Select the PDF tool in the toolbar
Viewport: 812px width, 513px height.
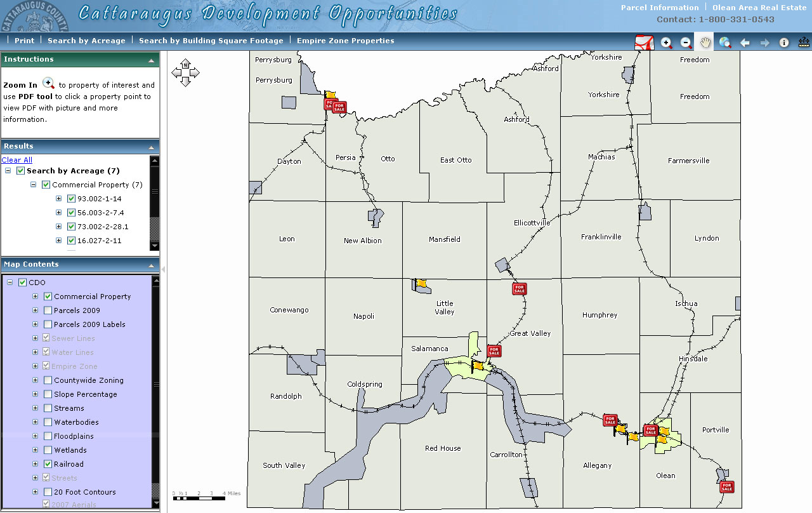(x=645, y=43)
